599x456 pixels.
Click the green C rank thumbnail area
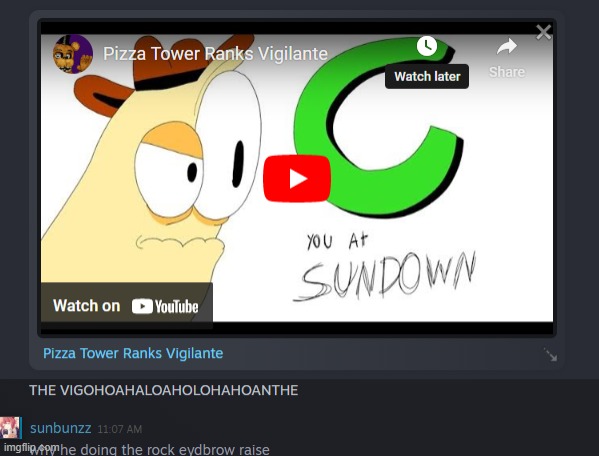(x=378, y=128)
